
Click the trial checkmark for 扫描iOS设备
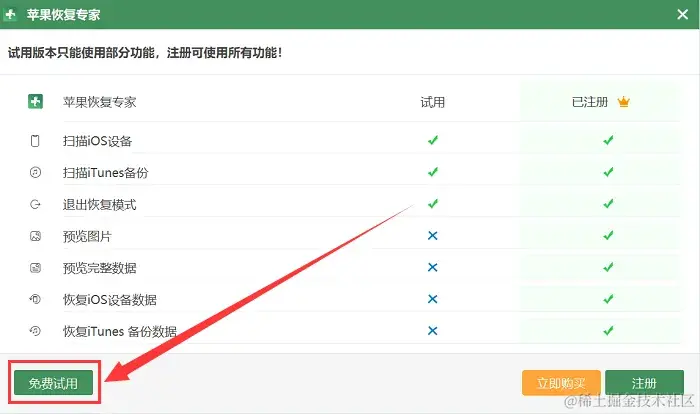(433, 140)
